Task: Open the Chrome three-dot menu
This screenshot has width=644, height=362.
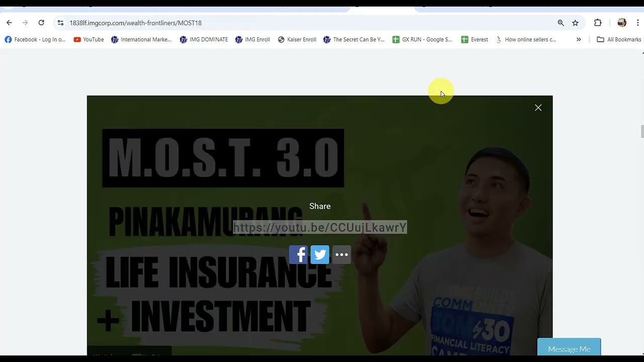Action: [x=638, y=23]
